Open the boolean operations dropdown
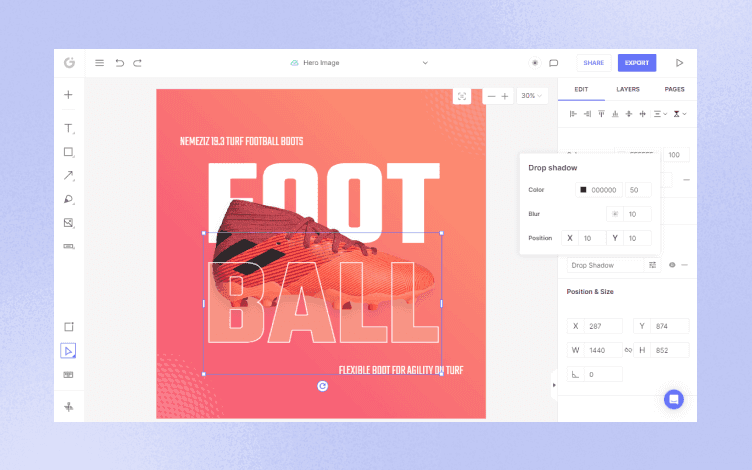Screen dimensions: 752x470 [x=680, y=114]
